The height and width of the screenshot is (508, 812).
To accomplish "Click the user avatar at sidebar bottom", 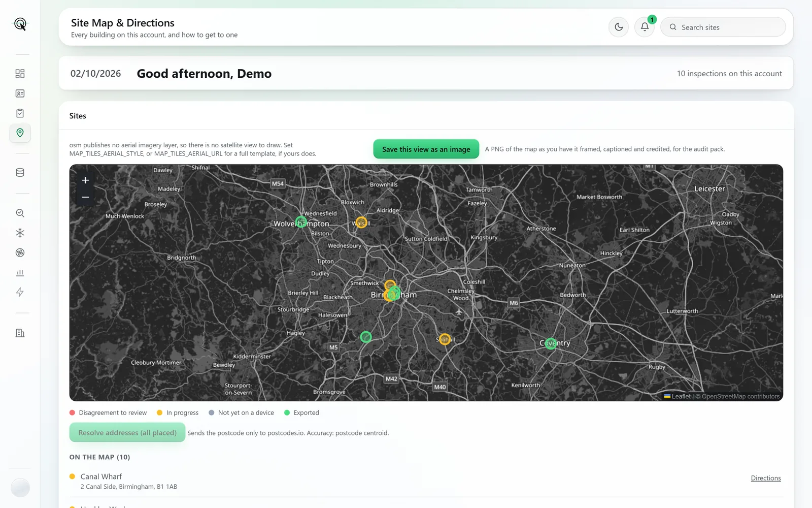I will click(20, 488).
